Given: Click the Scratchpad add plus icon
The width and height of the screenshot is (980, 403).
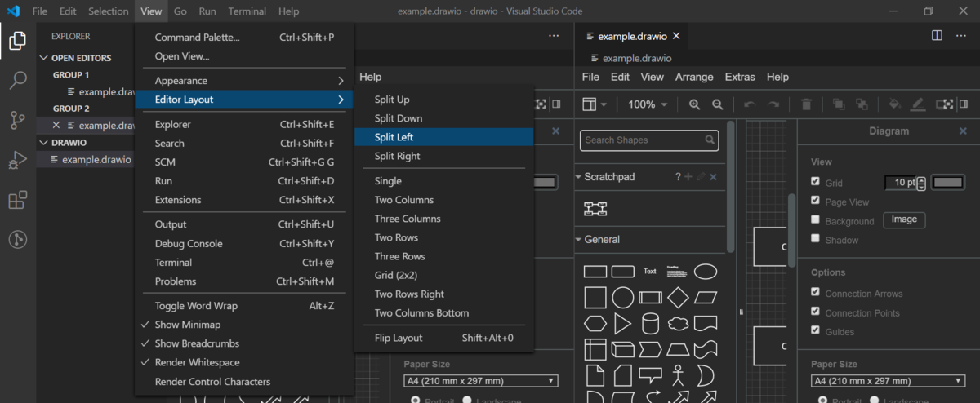Looking at the screenshot, I should (x=688, y=177).
